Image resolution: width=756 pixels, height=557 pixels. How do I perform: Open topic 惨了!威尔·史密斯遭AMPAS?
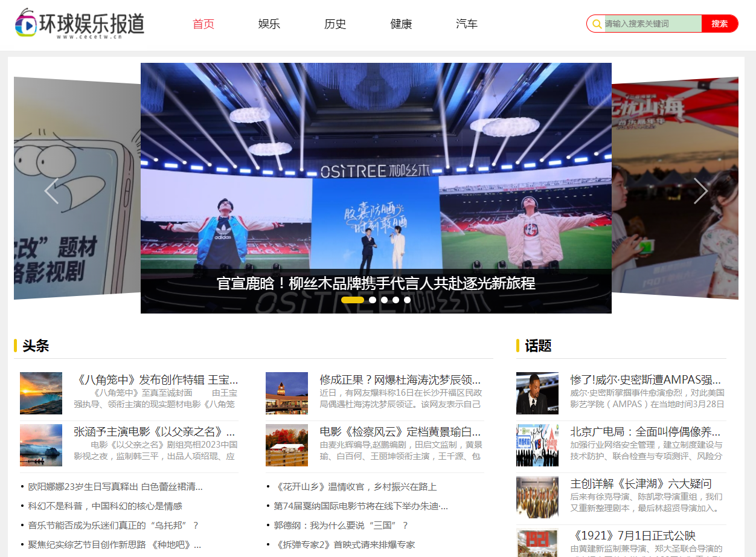[x=645, y=380]
